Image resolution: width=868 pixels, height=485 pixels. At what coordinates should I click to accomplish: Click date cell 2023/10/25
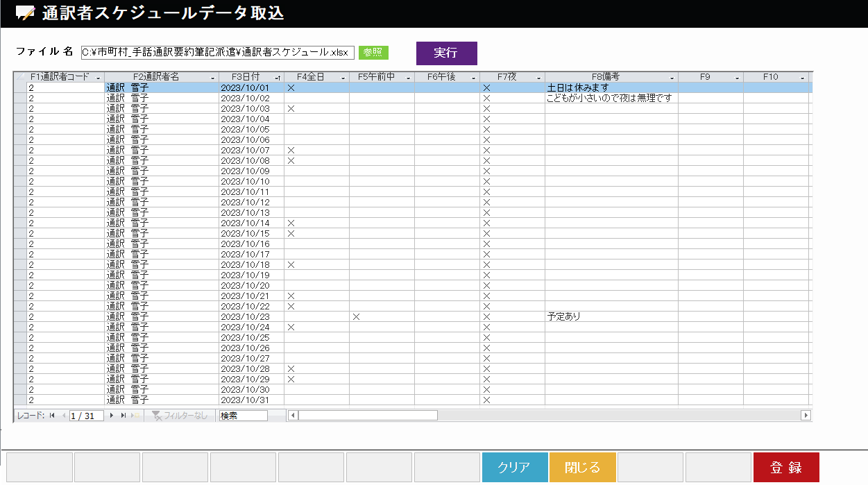tap(252, 338)
